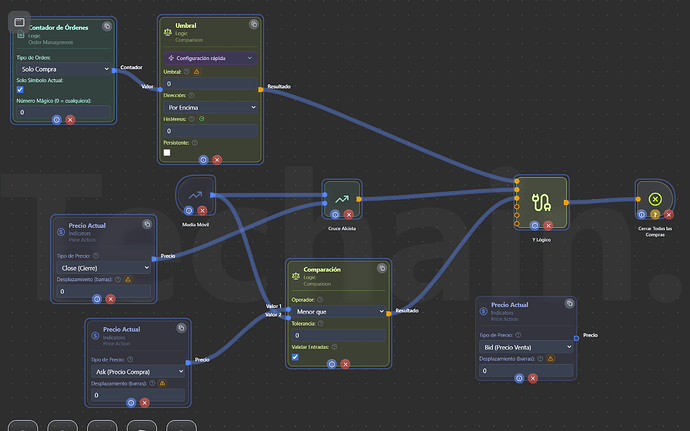Open the Dirección dropdown showing Por Encima
Image resolution: width=690 pixels, height=431 pixels.
pyautogui.click(x=210, y=106)
